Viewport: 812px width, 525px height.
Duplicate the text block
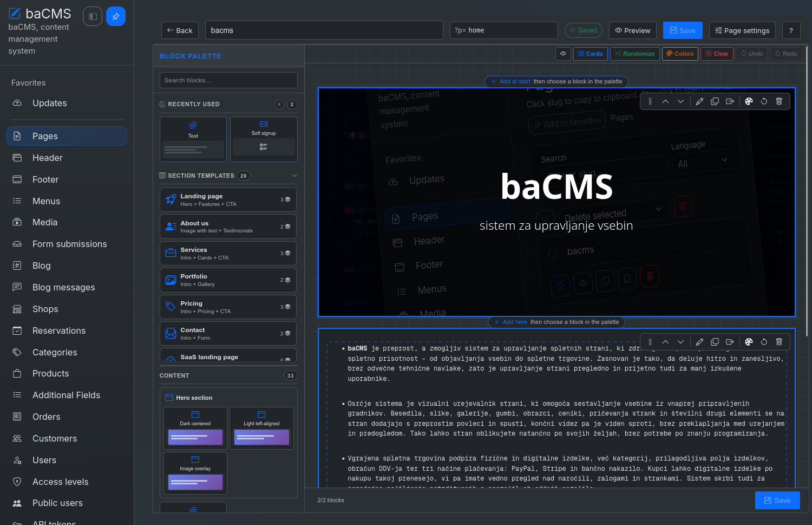tap(715, 342)
